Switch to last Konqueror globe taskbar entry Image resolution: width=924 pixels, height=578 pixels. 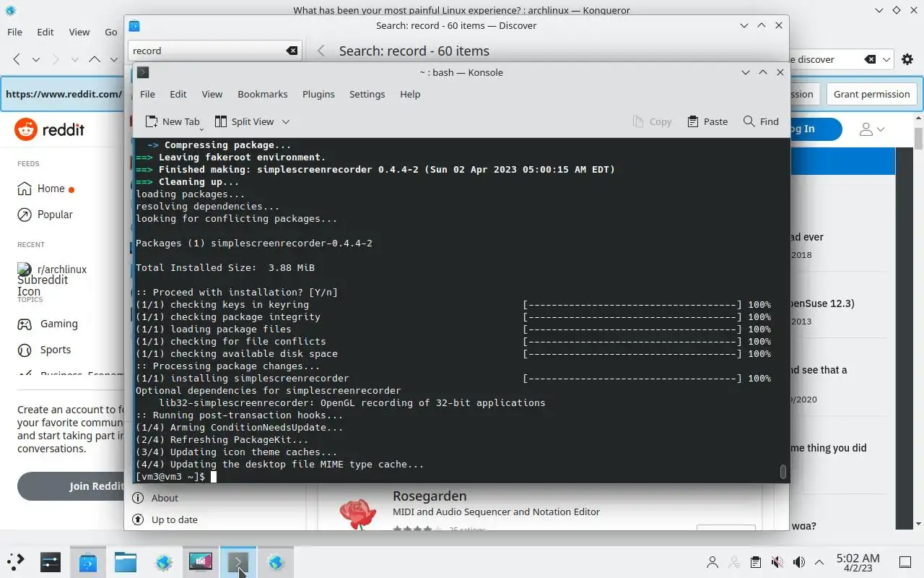[276, 562]
